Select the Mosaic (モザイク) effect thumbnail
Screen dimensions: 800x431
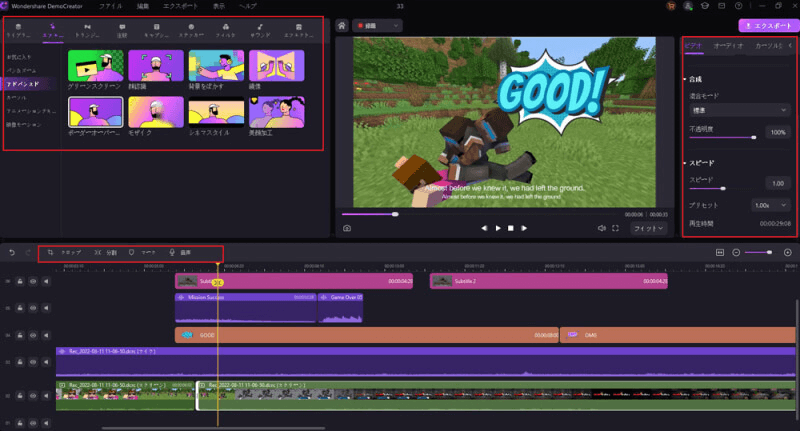coord(156,112)
